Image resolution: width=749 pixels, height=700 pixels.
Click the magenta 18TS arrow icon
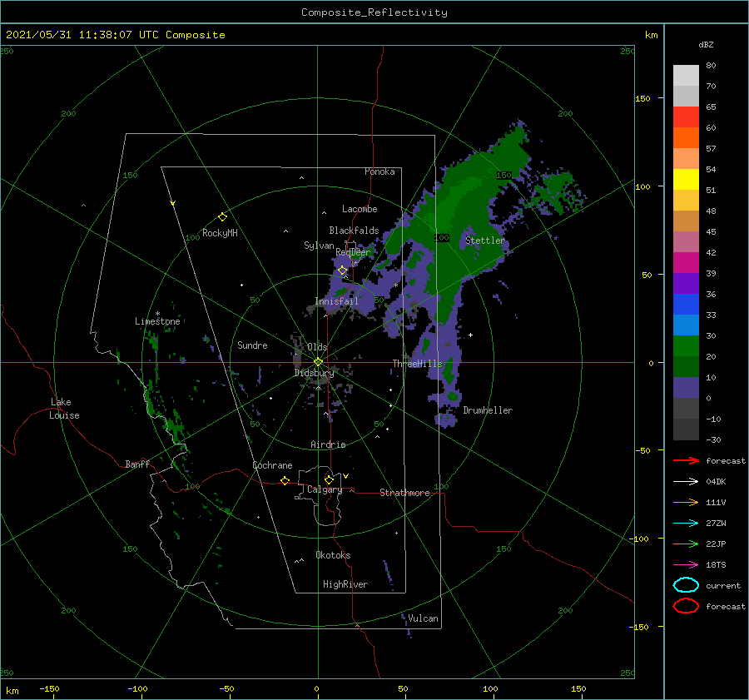686,565
